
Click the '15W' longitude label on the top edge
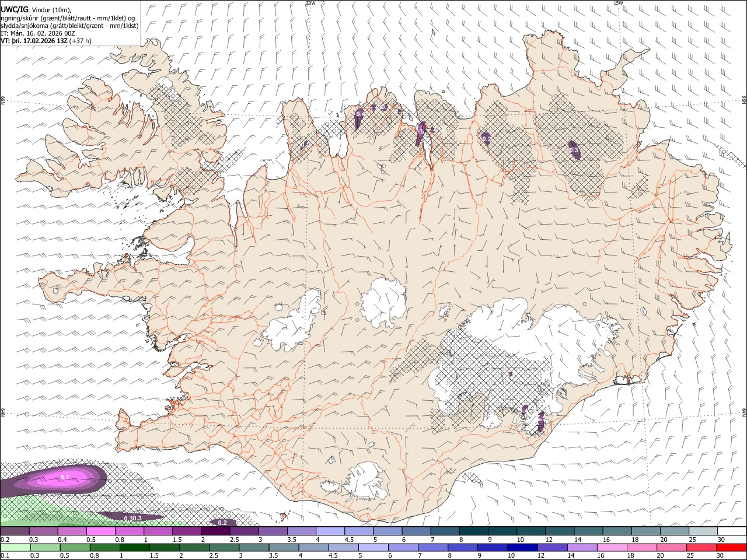619,3
